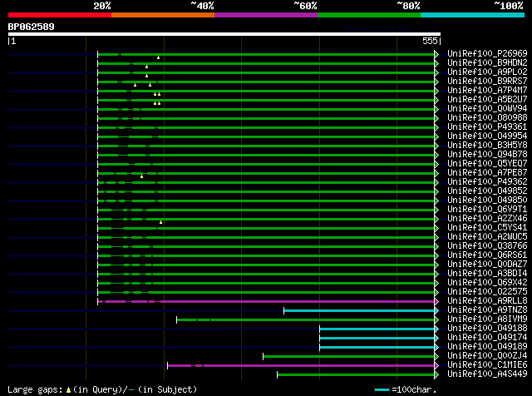Select UniRef100_Q6RS61 subject text
The image size is (532, 396).
(x=487, y=255)
